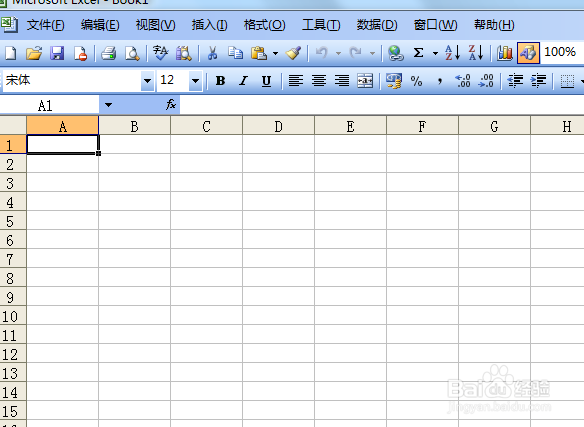Click inside the formula bar
Viewport: 584px width, 427px height.
[x=382, y=105]
